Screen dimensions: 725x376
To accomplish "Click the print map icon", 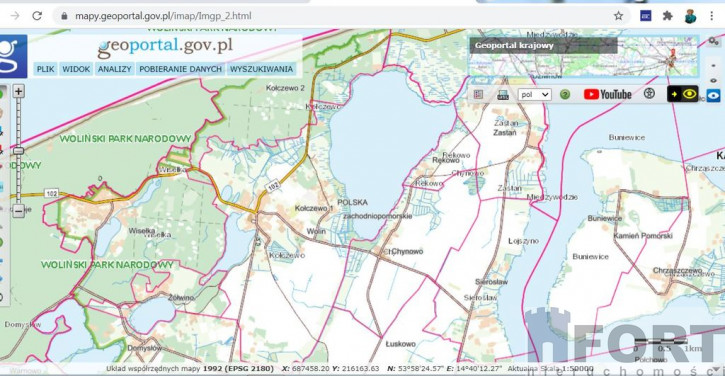I will [503, 95].
